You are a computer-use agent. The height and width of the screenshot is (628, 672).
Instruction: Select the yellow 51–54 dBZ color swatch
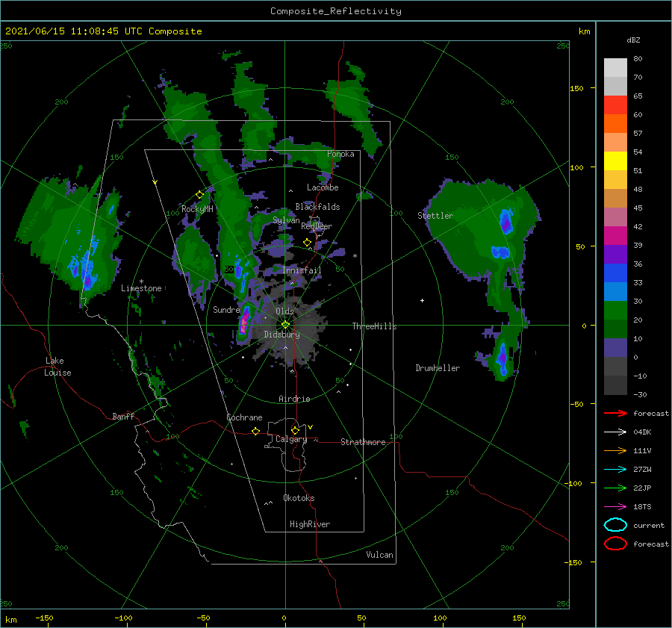[615, 161]
